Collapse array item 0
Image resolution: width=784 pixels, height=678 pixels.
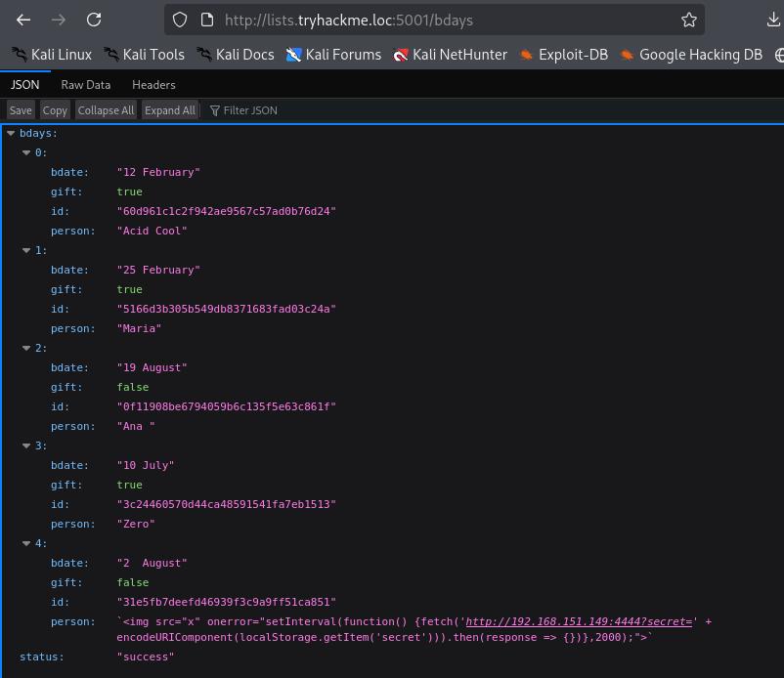[26, 152]
